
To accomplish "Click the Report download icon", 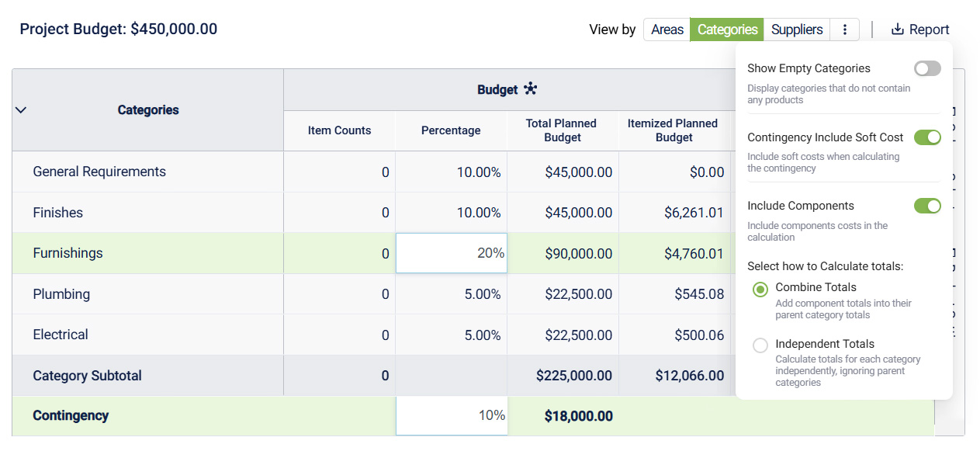I will coord(897,29).
